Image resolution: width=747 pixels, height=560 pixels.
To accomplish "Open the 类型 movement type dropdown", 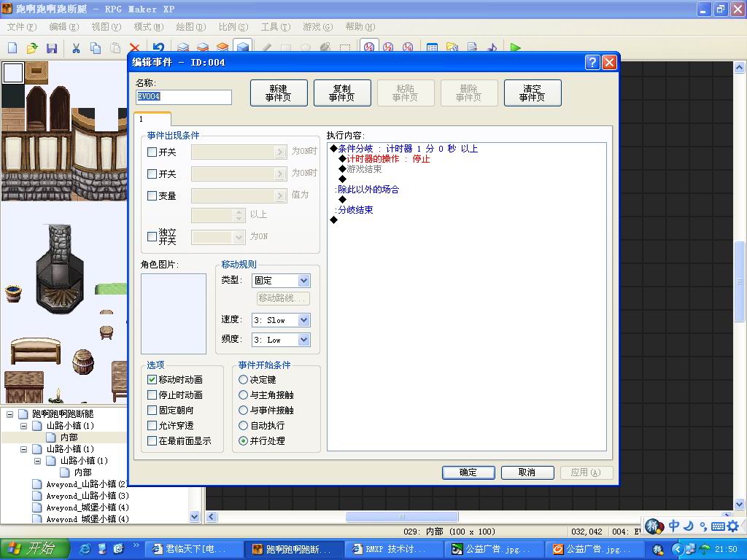I will tap(304, 281).
